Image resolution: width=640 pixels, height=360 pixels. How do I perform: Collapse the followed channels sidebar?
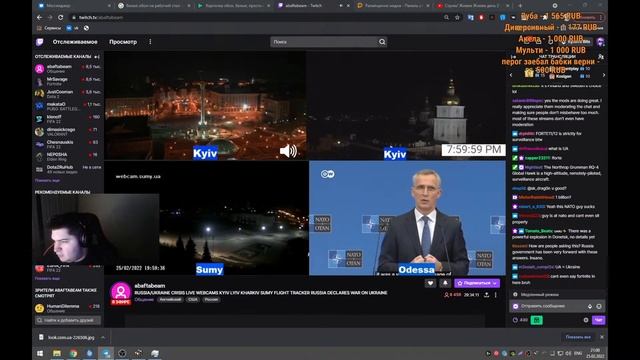click(x=97, y=56)
